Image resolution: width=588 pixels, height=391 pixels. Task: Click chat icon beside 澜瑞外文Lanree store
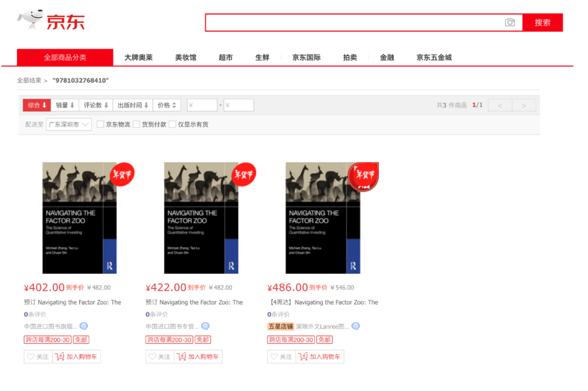356,326
